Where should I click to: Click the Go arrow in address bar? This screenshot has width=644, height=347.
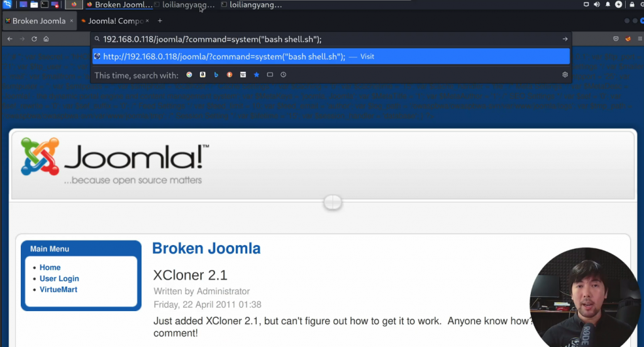tap(565, 39)
